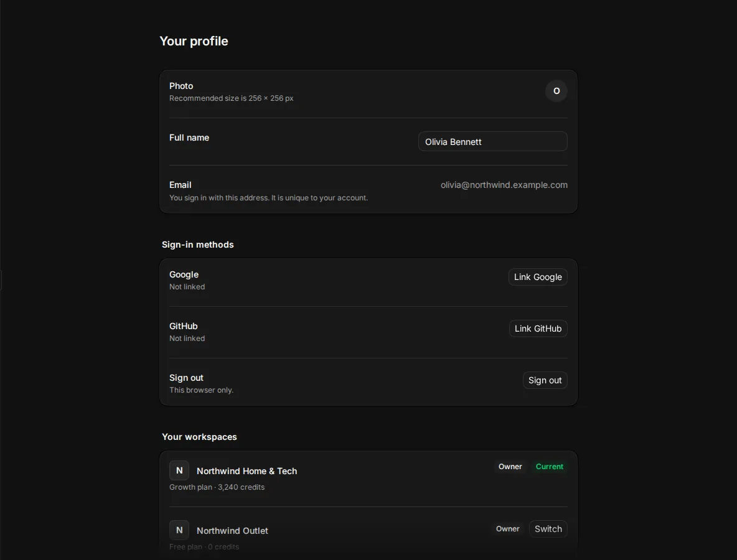Click the green Current label
Viewport: 737px width, 560px height.
tap(549, 467)
